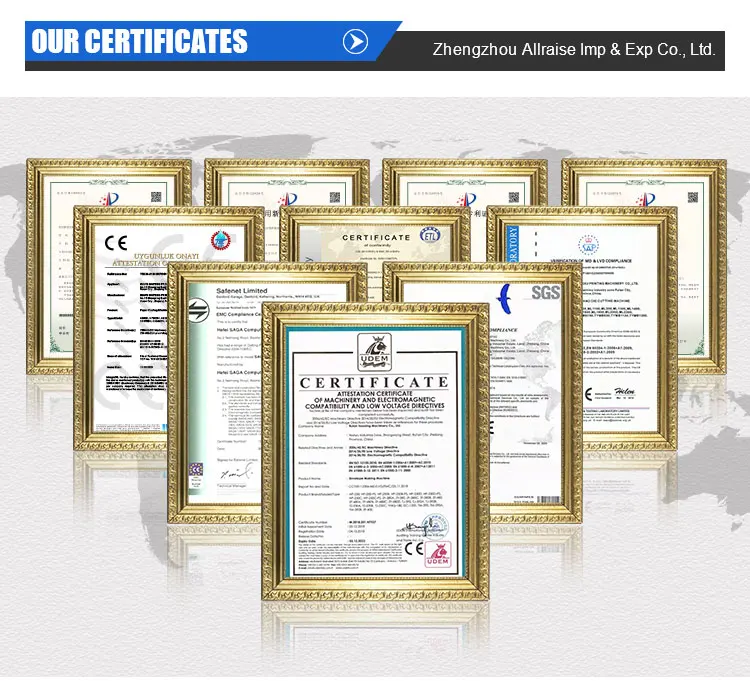Click the ETL logo badge

430,235
